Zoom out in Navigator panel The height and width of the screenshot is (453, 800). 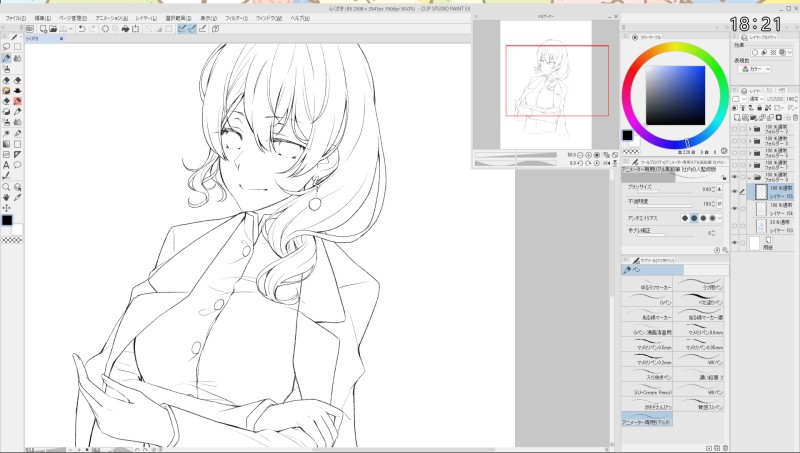coord(580,155)
